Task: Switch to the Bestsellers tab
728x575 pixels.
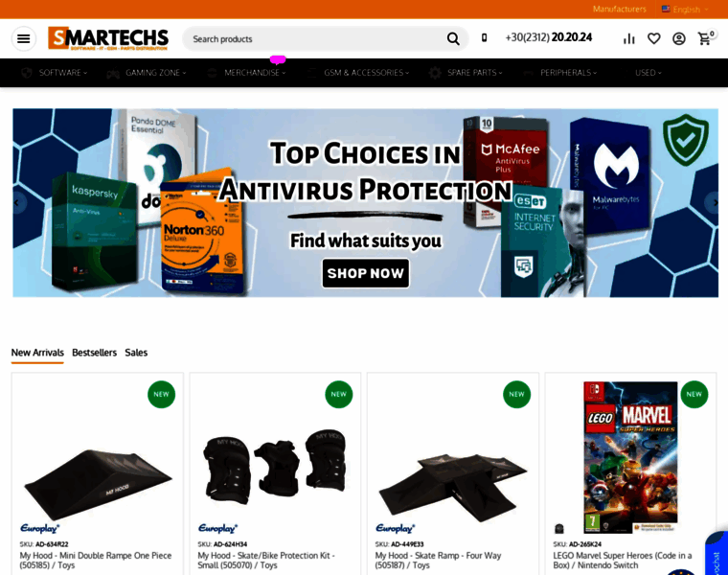Action: pyautogui.click(x=94, y=353)
